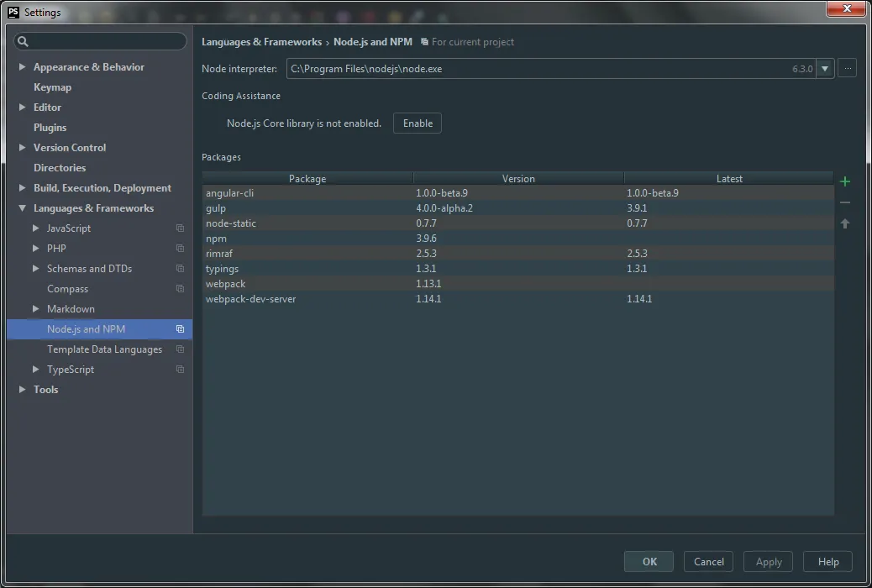This screenshot has height=588, width=872.
Task: Select the angular-cli package row
Action: click(x=517, y=193)
